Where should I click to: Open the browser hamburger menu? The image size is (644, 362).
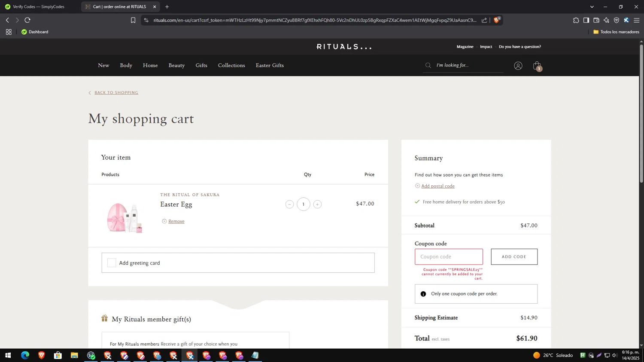[x=637, y=20]
